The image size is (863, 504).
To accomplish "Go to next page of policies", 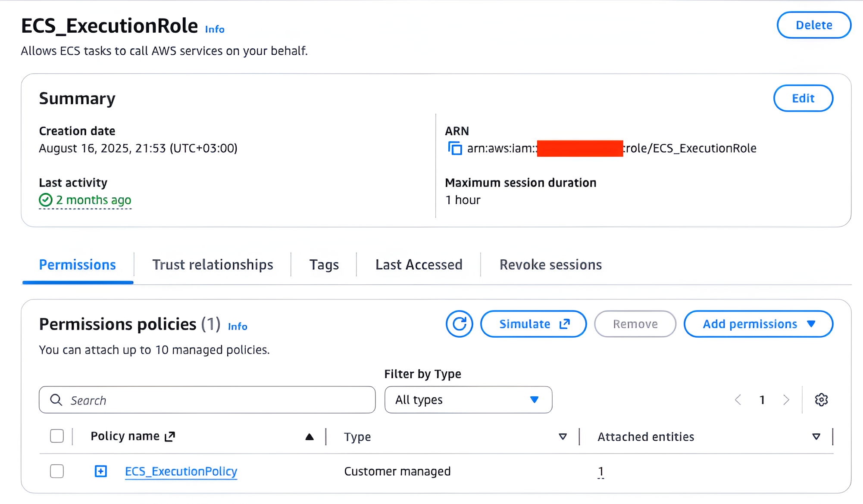I will [x=786, y=400].
